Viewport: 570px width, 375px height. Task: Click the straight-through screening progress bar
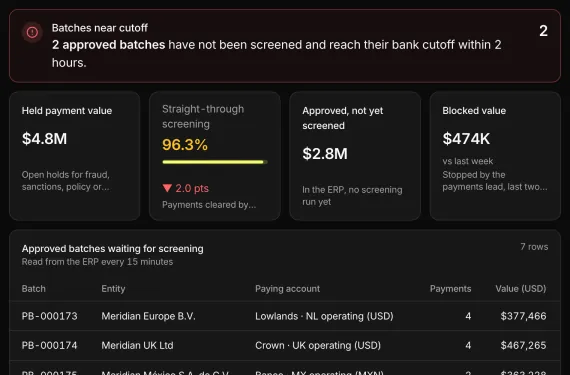215,162
